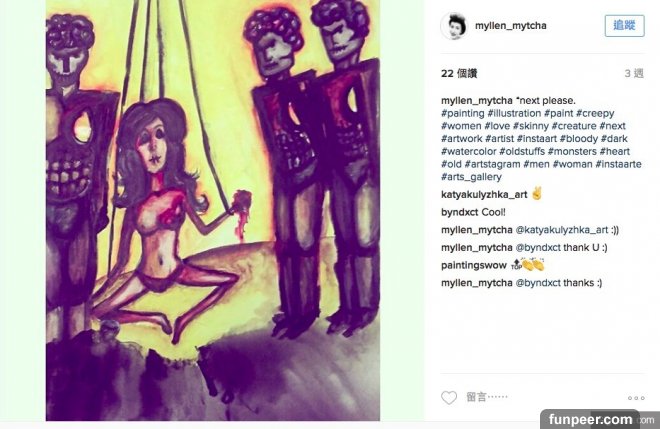Click the @katyakulyzhka_art mention
This screenshot has height=429, width=660.
tap(562, 230)
